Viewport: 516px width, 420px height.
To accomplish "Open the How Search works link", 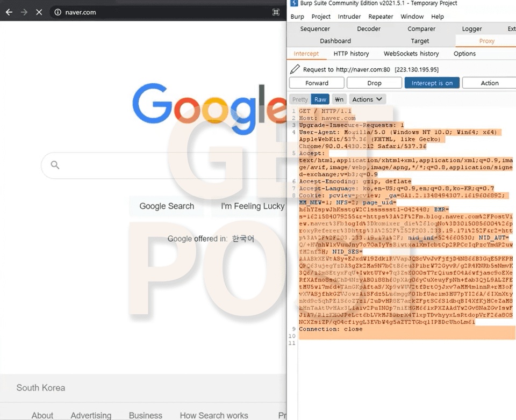I will point(214,415).
